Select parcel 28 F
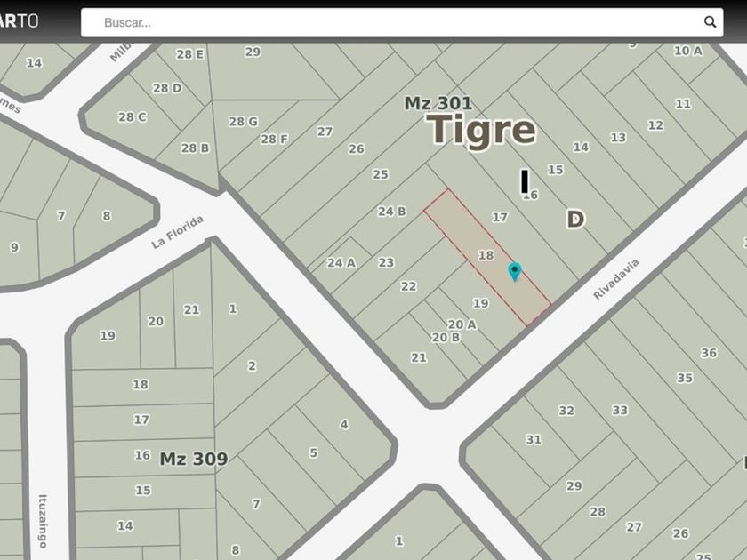The width and height of the screenshot is (747, 560). pos(274,139)
